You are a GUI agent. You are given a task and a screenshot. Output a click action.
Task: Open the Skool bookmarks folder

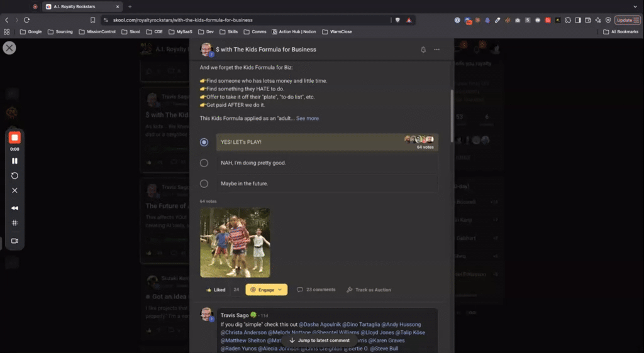(131, 32)
